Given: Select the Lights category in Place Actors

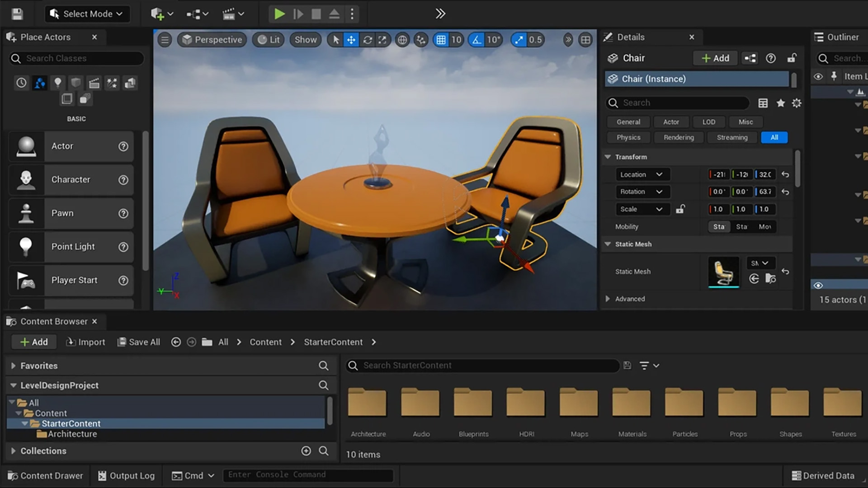Looking at the screenshot, I should [x=58, y=83].
